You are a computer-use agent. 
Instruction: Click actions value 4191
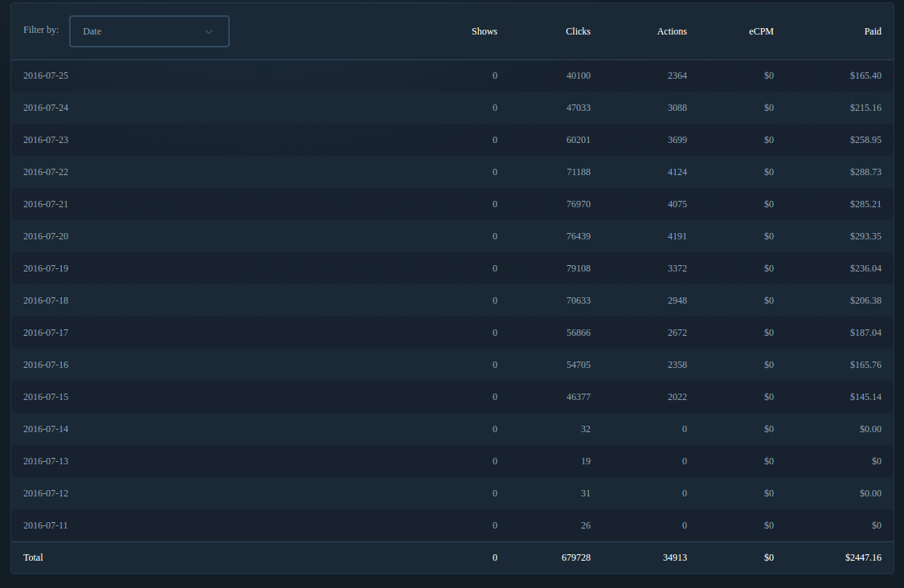click(x=677, y=236)
